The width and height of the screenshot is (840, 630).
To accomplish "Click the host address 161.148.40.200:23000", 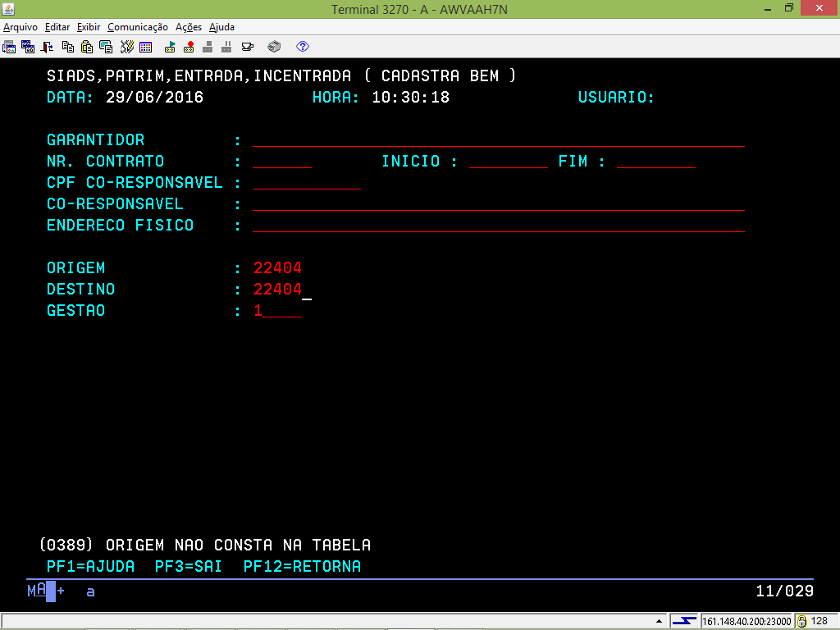I will coord(746,622).
